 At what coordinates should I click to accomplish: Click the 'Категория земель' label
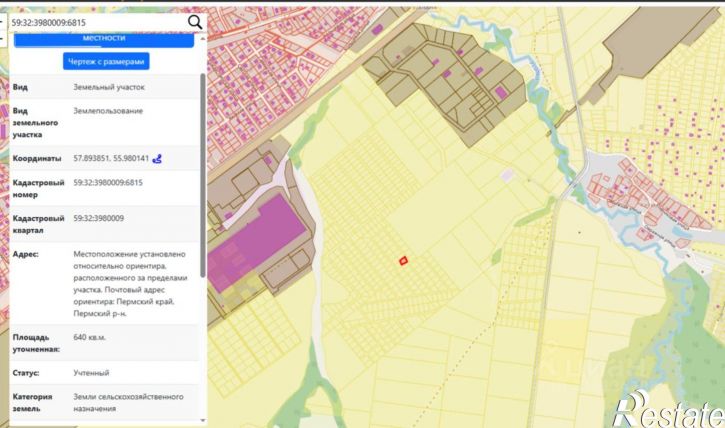32,403
